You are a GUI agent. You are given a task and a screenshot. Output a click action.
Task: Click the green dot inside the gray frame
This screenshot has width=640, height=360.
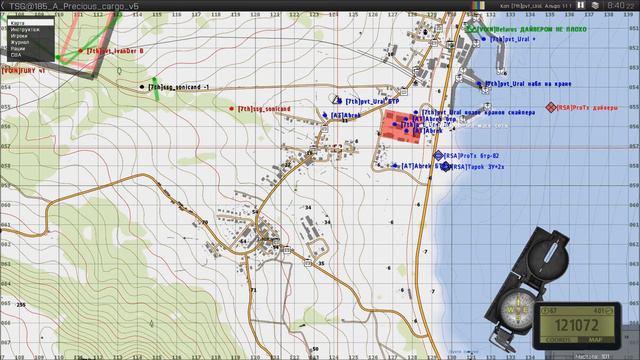click(58, 57)
